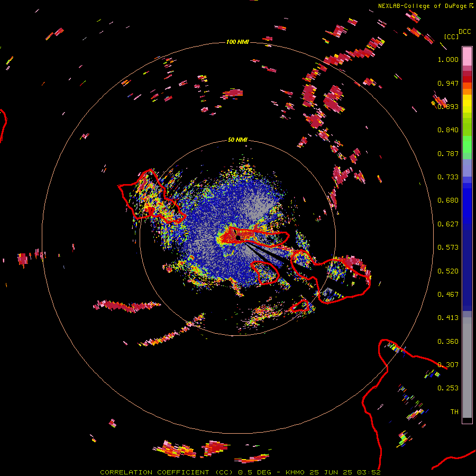Click the 100 NMI range ring label
The height and width of the screenshot is (476, 476).
237,42
